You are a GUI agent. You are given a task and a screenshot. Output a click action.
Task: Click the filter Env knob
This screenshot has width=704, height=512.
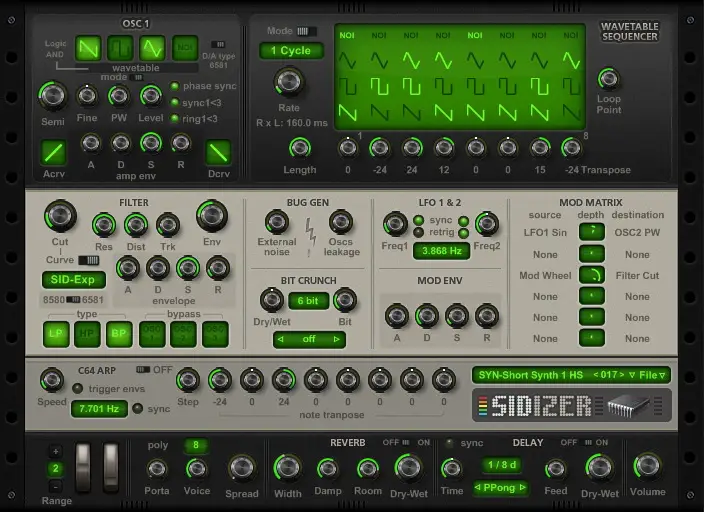pyautogui.click(x=211, y=216)
